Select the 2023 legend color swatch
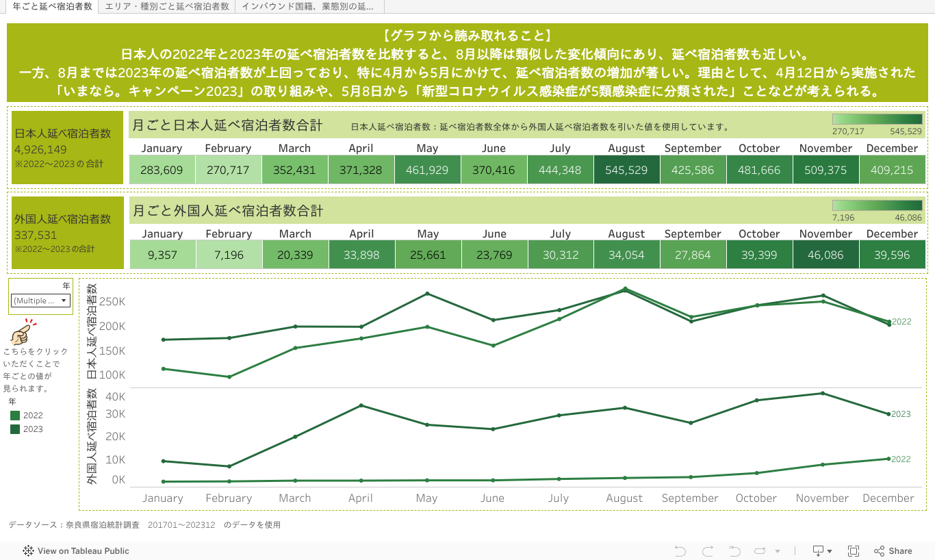Image resolution: width=935 pixels, height=560 pixels. click(14, 429)
